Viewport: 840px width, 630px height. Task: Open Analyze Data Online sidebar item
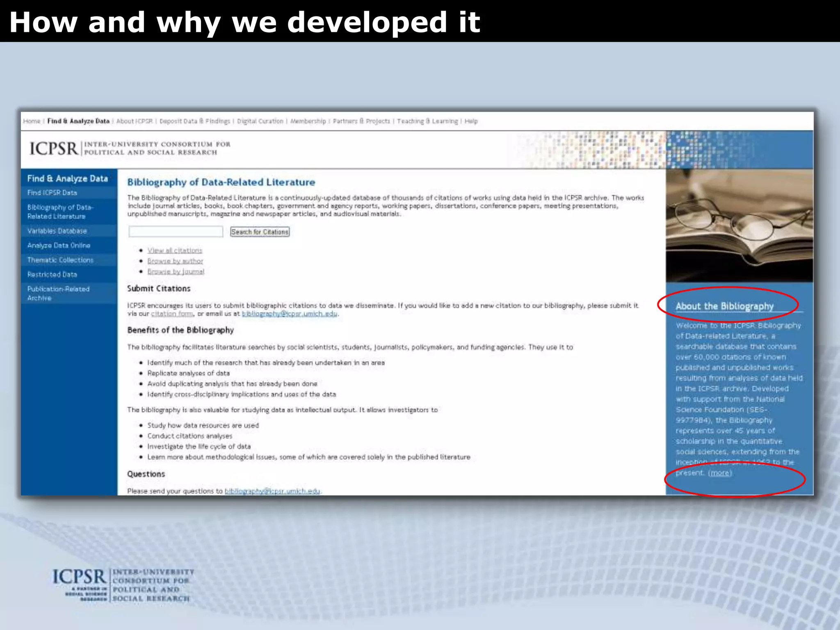click(x=59, y=245)
